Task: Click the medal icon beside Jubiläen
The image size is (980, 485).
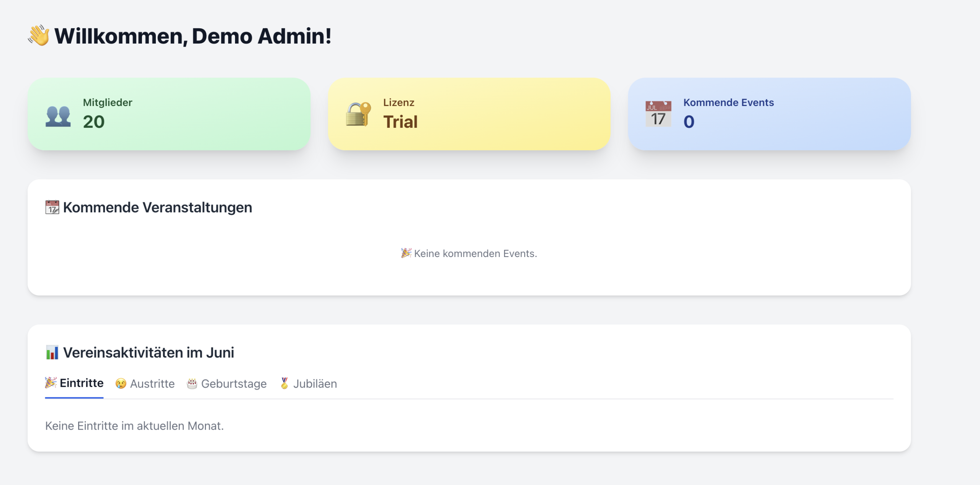Action: point(284,383)
